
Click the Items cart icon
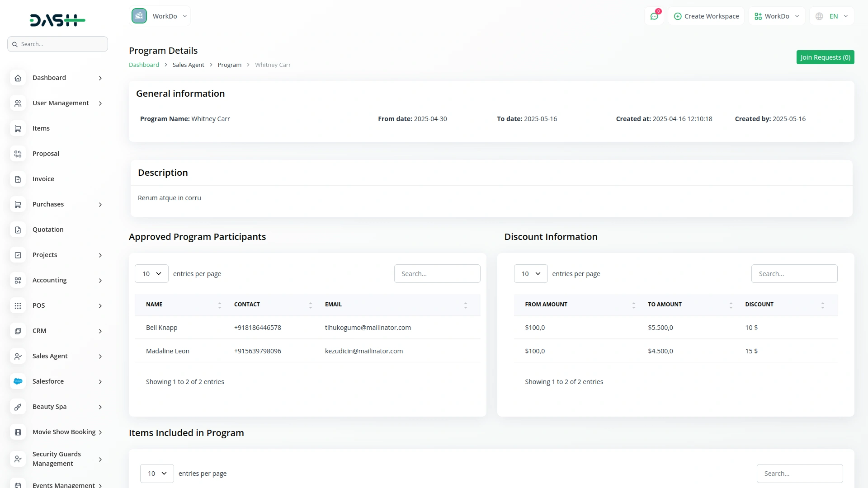[x=18, y=128]
